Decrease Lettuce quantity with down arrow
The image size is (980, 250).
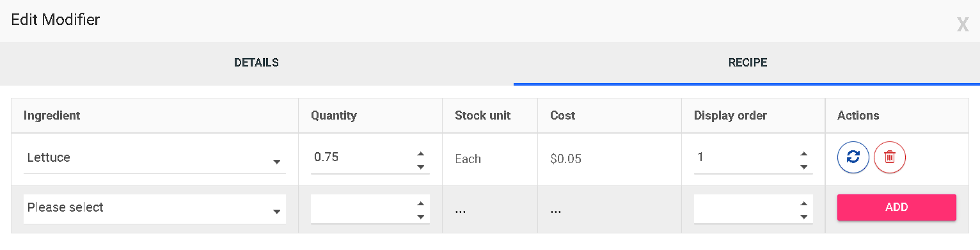click(x=420, y=166)
